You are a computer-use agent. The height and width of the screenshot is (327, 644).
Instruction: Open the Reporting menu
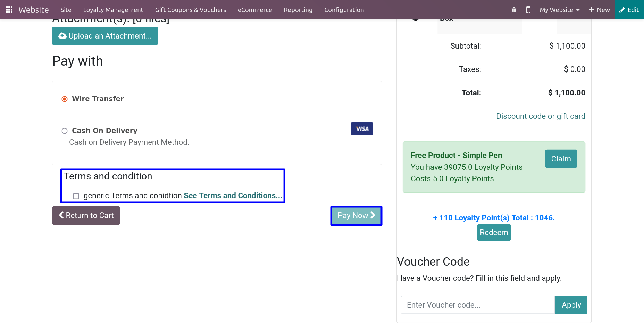pos(298,10)
